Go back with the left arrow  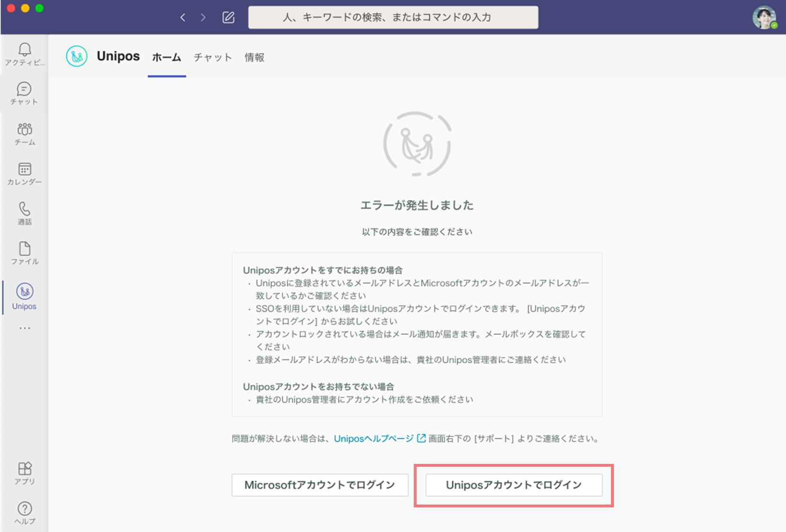(183, 17)
